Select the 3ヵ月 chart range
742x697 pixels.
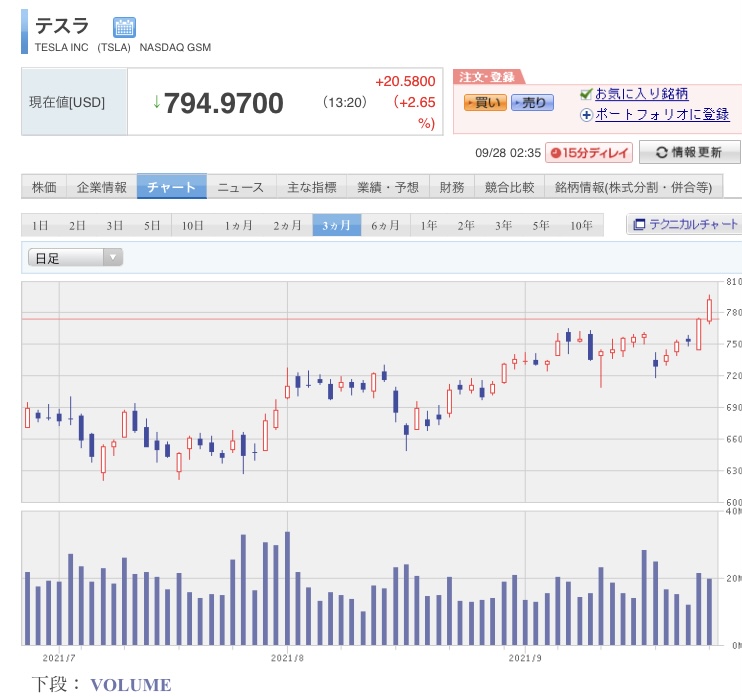coord(337,225)
